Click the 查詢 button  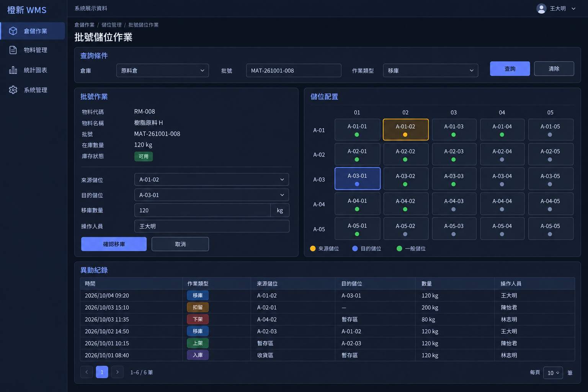(510, 69)
